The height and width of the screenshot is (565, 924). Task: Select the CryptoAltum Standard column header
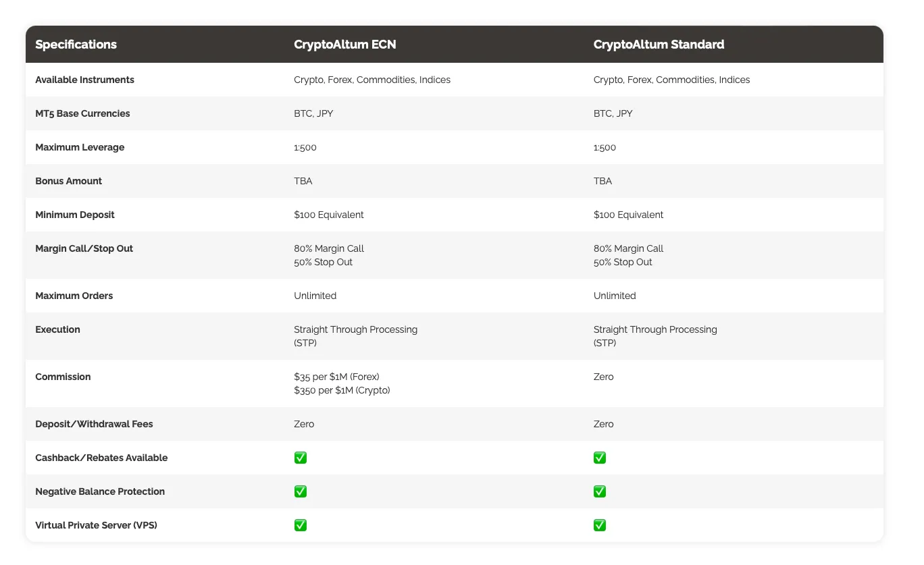point(659,45)
